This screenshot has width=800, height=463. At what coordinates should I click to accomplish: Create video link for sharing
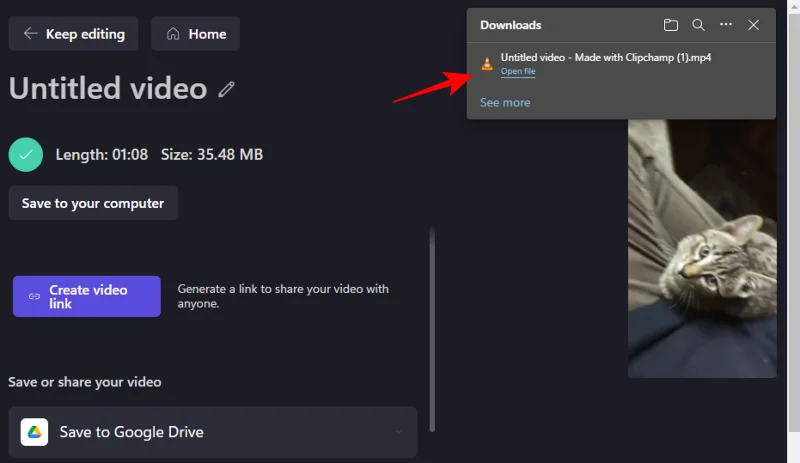[x=87, y=297]
